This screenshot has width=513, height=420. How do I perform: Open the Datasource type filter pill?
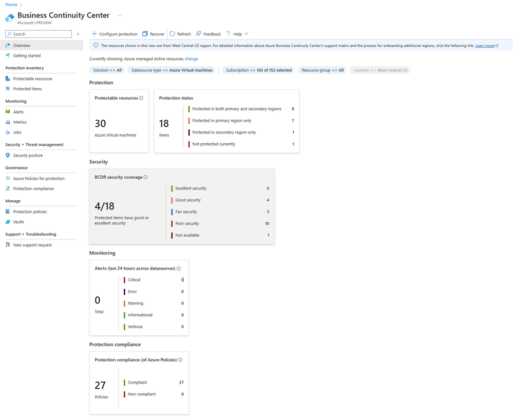coord(172,70)
